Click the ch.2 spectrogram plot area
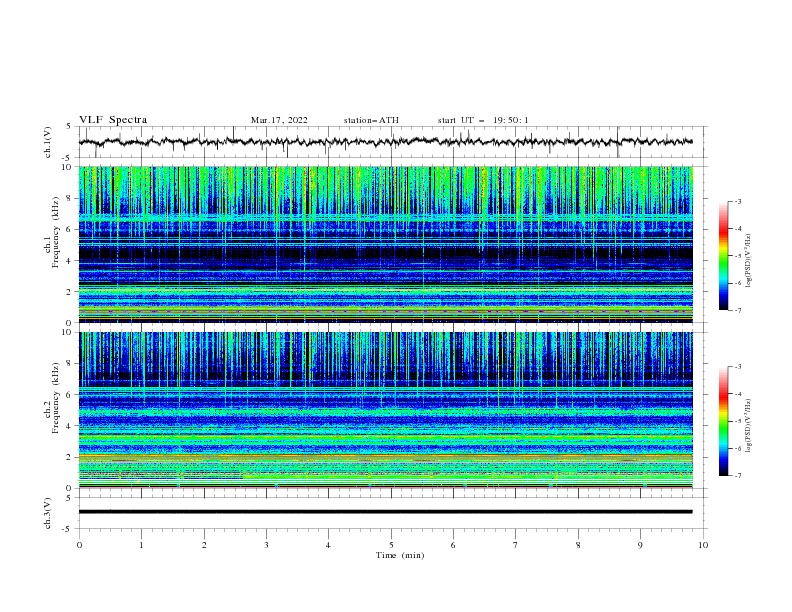Image resolution: width=792 pixels, height=612 pixels. point(385,410)
